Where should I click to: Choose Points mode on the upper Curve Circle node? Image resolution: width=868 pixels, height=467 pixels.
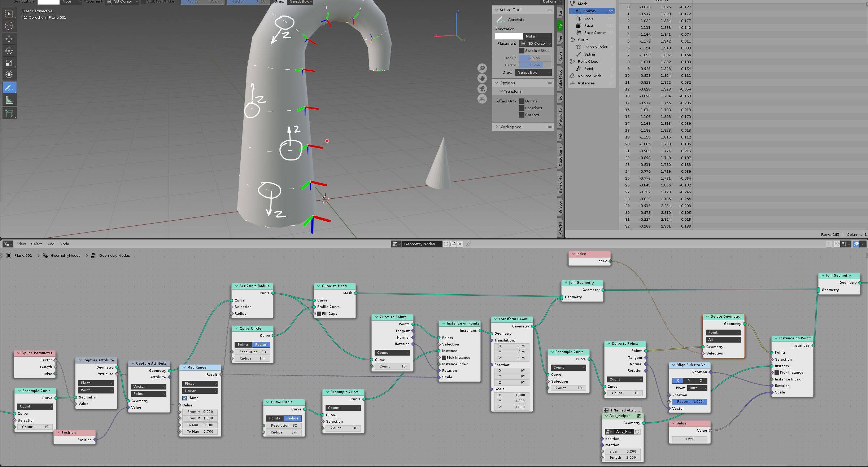pos(243,345)
